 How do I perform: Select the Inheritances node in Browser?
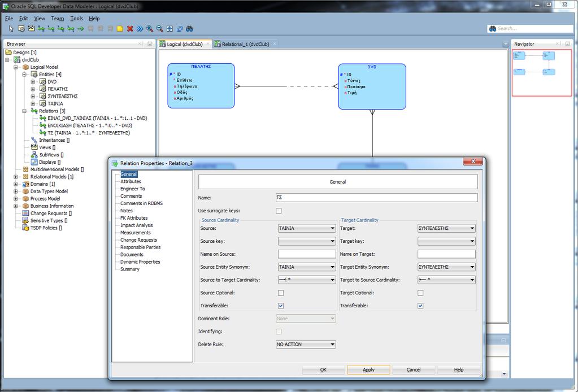pos(54,140)
